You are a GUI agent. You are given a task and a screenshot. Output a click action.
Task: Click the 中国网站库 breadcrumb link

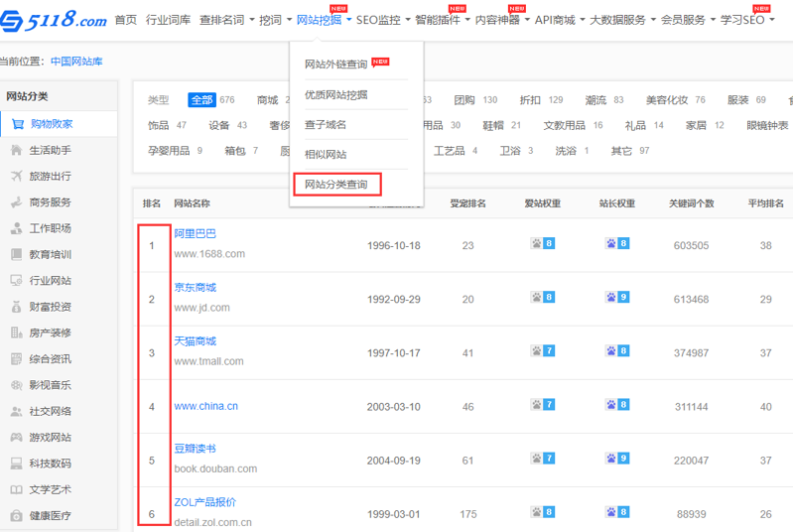click(x=76, y=62)
